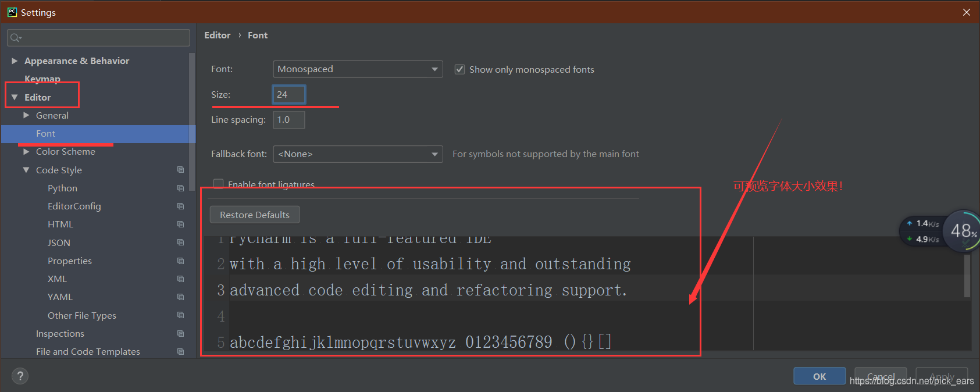Image resolution: width=980 pixels, height=392 pixels.
Task: Close the Settings dialog window
Action: 967,12
